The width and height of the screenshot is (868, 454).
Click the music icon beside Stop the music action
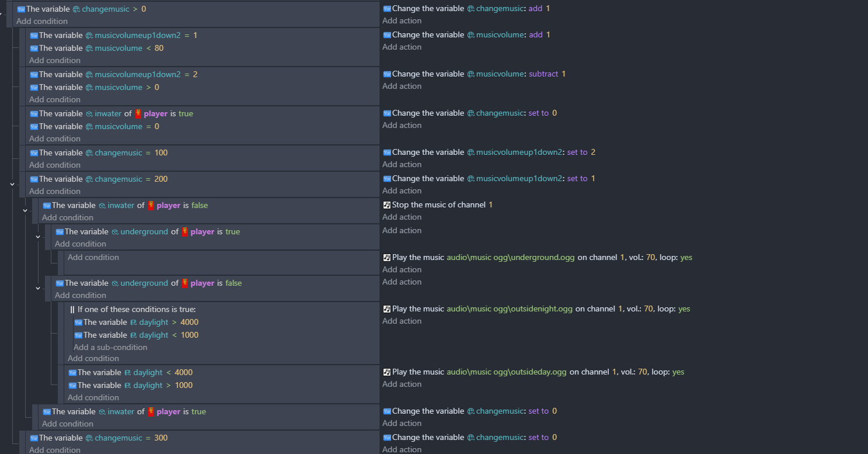click(x=386, y=205)
